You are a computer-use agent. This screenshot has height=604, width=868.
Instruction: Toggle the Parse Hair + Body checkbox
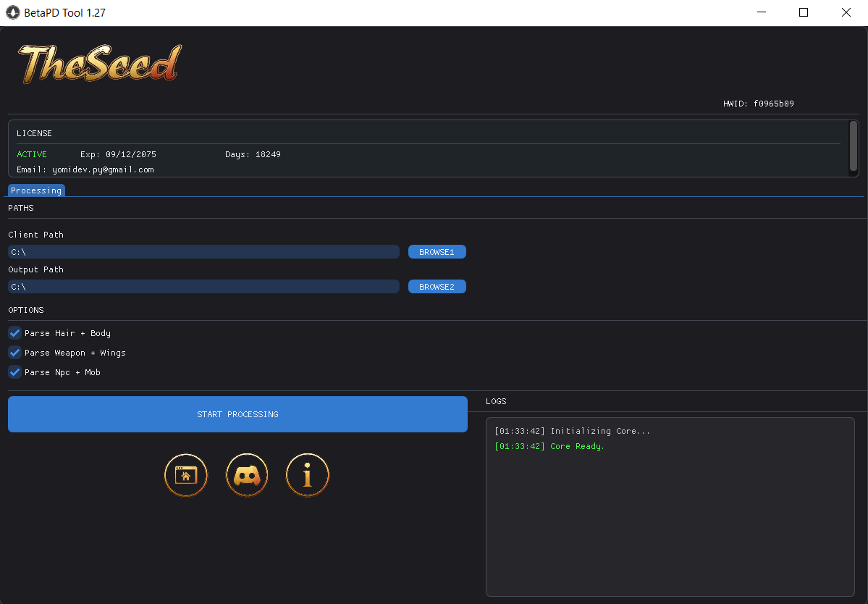[x=14, y=333]
